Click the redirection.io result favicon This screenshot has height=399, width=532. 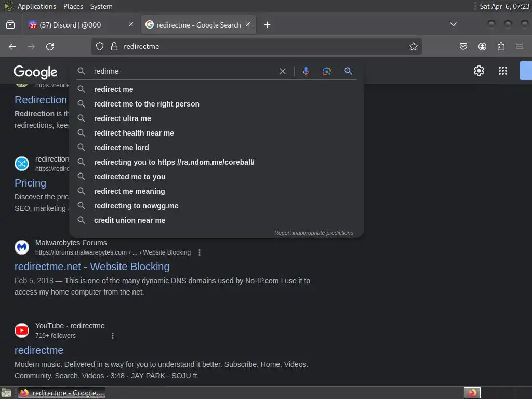22,164
